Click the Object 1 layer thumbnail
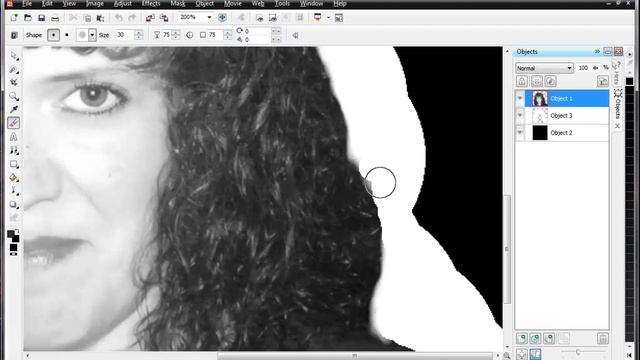Image resolution: width=640 pixels, height=360 pixels. point(540,98)
